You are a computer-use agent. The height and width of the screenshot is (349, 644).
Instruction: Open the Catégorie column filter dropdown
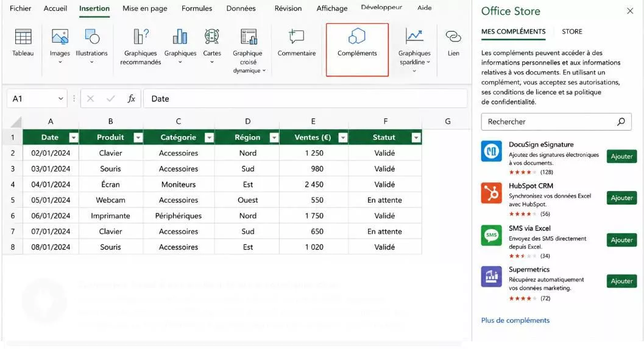pyautogui.click(x=210, y=138)
